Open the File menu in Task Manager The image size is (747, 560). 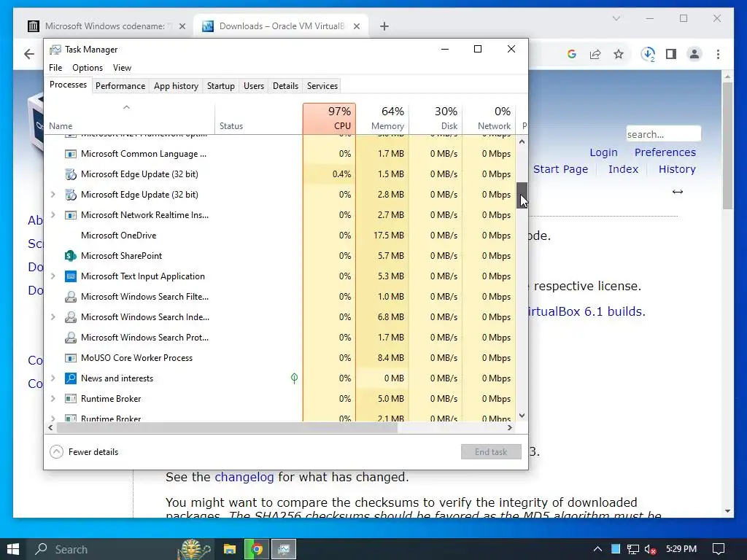[x=55, y=68]
